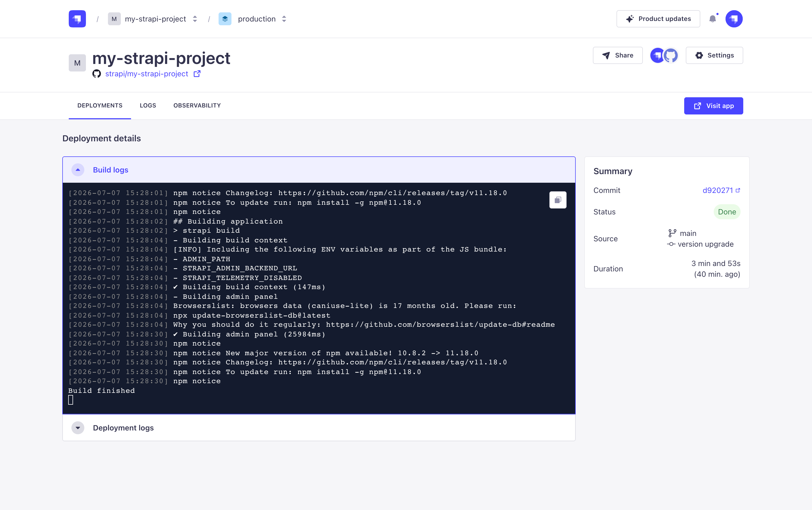Copy the build logs to clipboard
This screenshot has height=510, width=812.
pos(557,200)
